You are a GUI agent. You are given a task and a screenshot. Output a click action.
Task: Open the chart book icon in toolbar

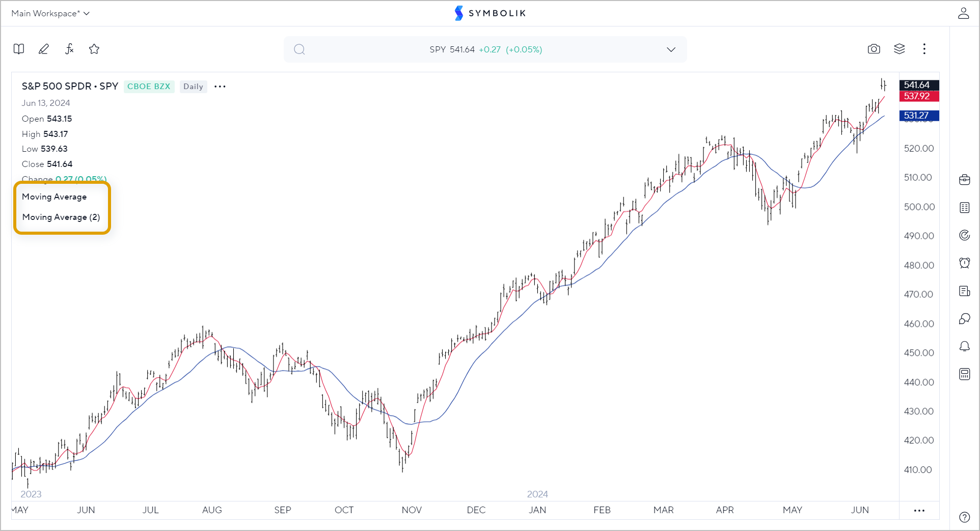click(19, 49)
